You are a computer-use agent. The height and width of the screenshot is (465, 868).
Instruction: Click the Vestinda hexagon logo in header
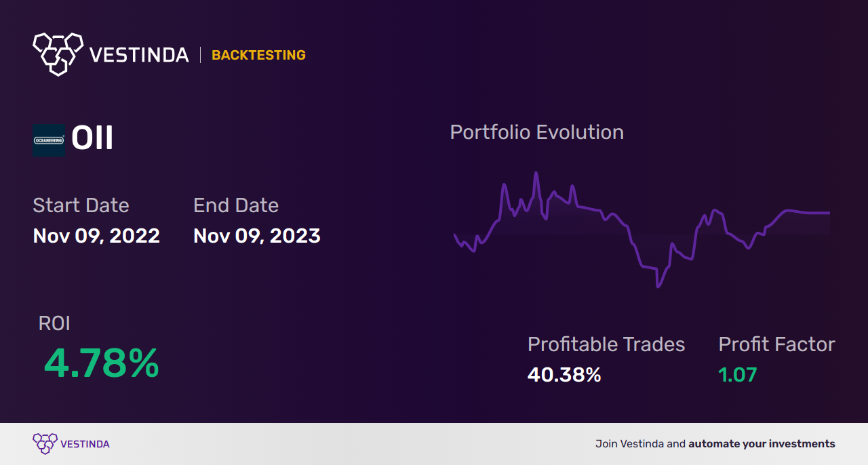[58, 54]
